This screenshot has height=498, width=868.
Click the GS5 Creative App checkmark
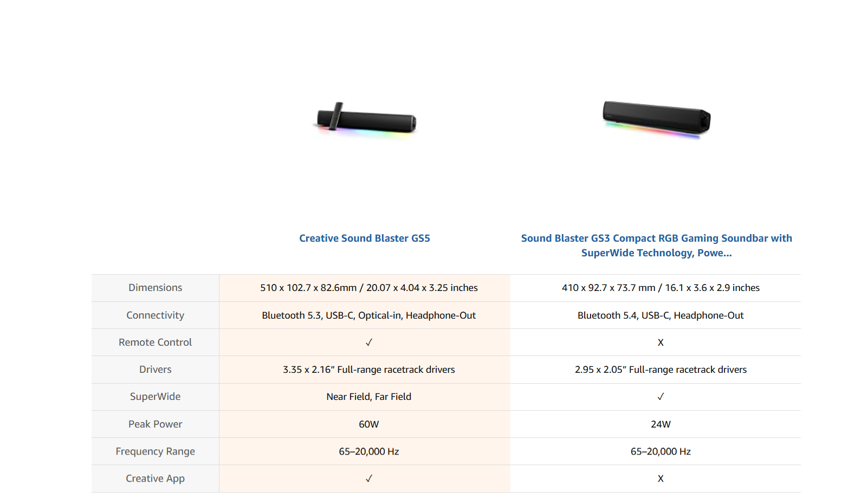coord(369,478)
